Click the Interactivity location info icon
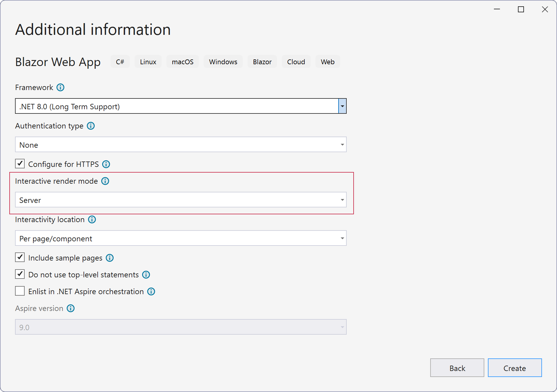 92,219
